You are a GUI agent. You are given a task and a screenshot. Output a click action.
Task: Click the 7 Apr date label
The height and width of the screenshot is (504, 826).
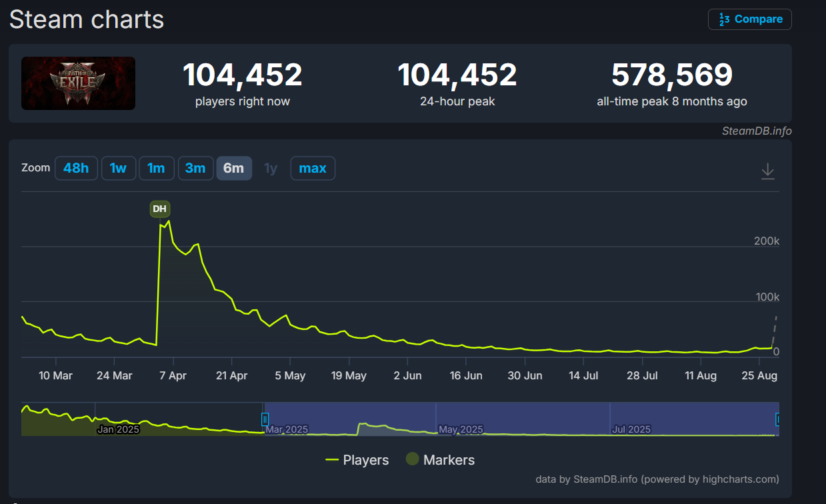(x=173, y=376)
